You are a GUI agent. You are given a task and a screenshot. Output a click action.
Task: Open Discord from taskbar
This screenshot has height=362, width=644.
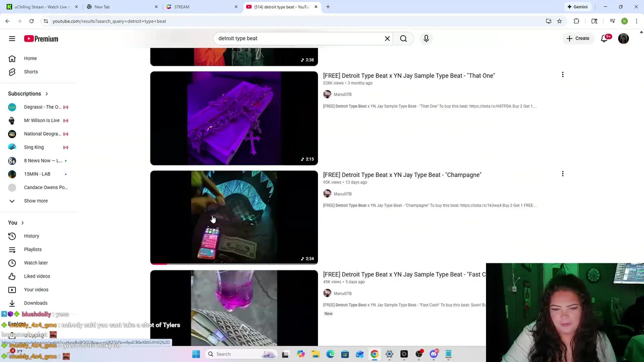pos(434,354)
